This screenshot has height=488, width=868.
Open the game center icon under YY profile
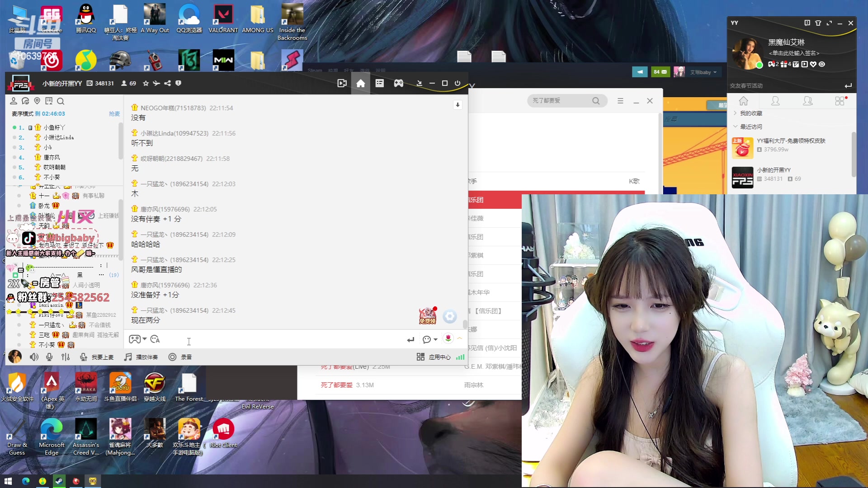coord(771,64)
